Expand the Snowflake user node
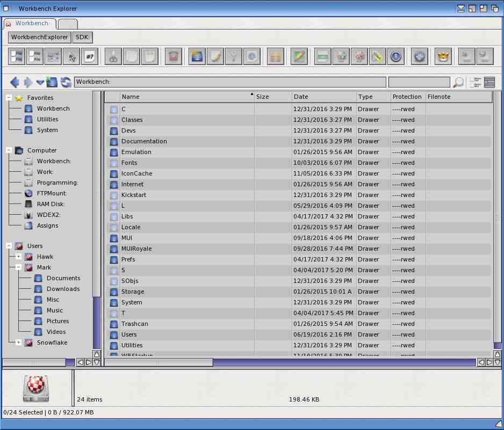This screenshot has width=504, height=430. (18, 342)
